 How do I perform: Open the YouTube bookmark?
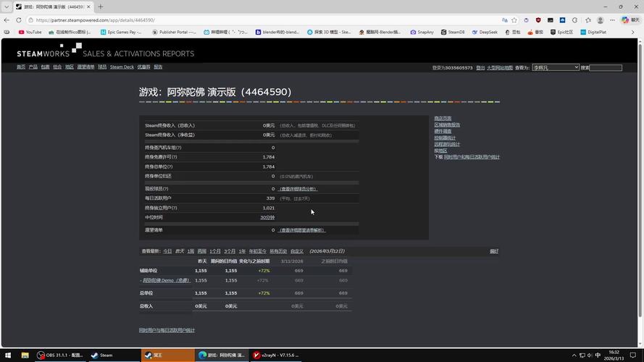point(30,32)
